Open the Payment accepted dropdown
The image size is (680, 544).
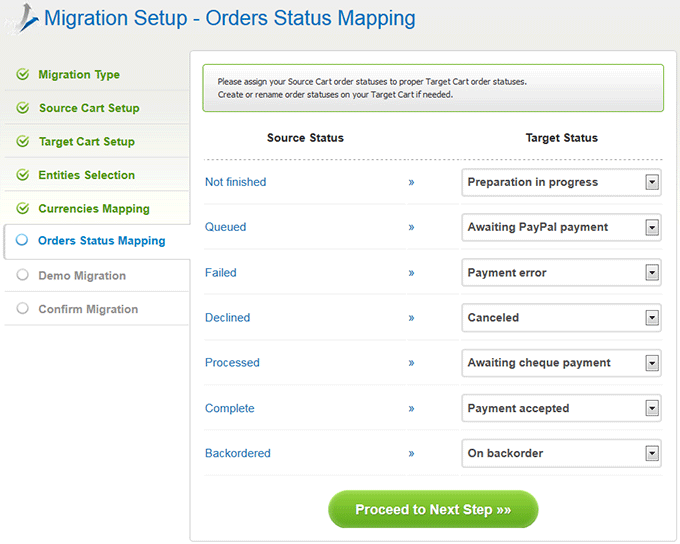[561, 408]
